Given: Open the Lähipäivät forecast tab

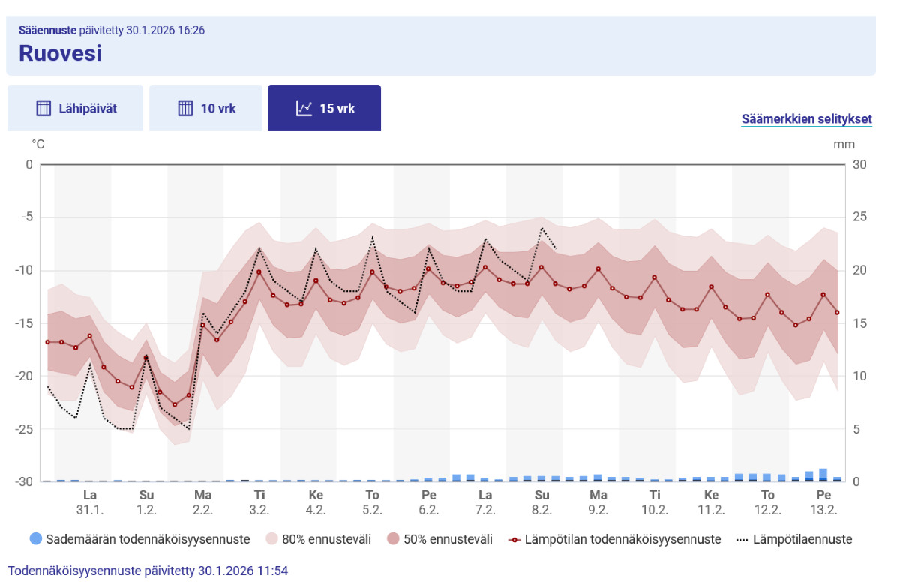Looking at the screenshot, I should click(x=75, y=108).
